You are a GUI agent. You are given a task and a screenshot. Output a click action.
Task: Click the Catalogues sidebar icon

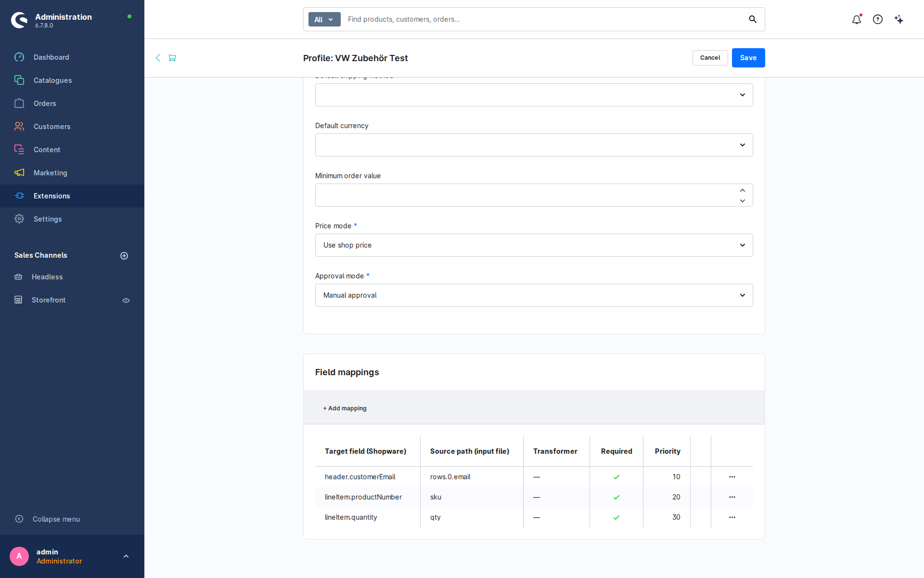point(19,80)
